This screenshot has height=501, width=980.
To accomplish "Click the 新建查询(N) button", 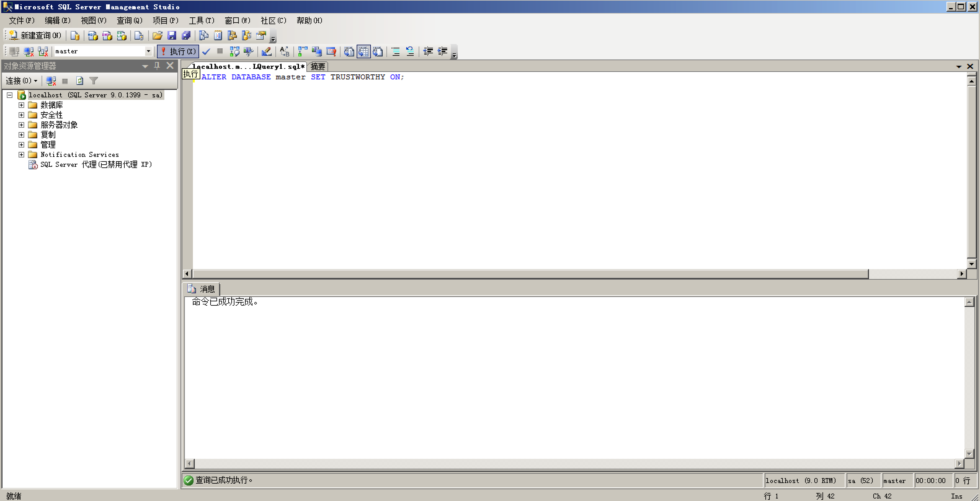I will click(x=35, y=35).
